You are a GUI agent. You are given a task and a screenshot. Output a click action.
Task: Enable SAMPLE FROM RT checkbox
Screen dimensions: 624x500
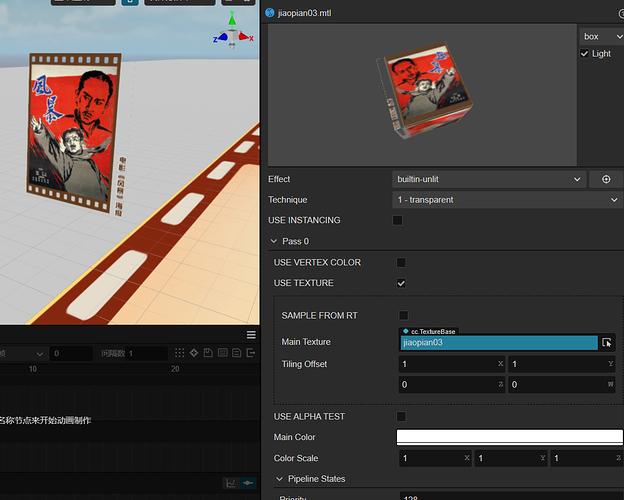click(x=403, y=315)
